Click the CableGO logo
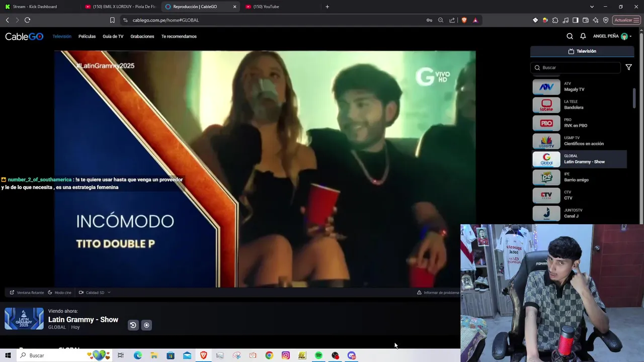 tap(24, 36)
